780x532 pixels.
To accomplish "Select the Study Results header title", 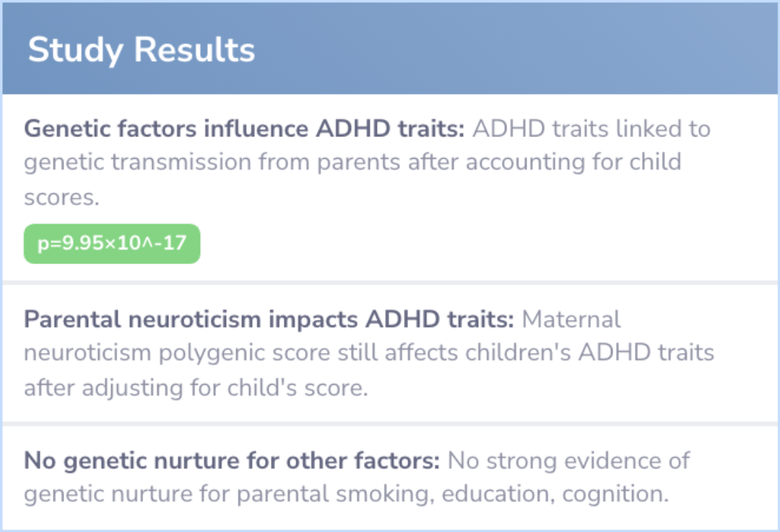I will (142, 51).
